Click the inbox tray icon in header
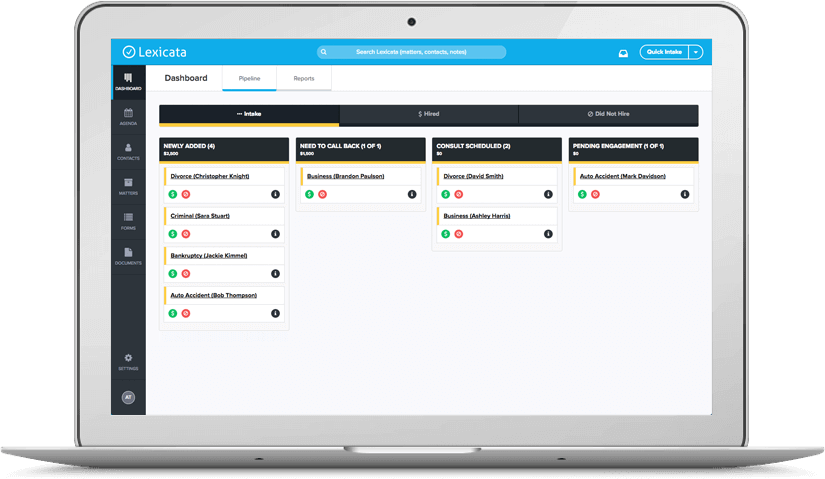Screen dimensions: 825x479 pyautogui.click(x=622, y=52)
